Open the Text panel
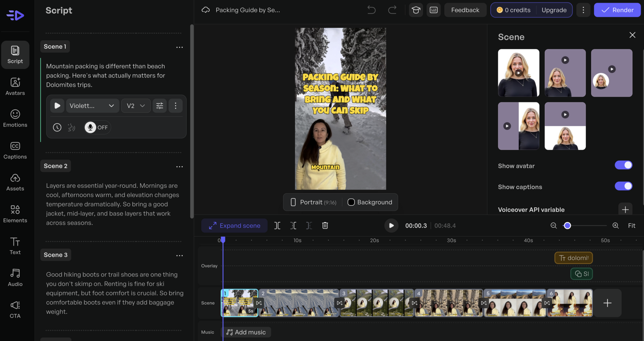 click(x=15, y=246)
